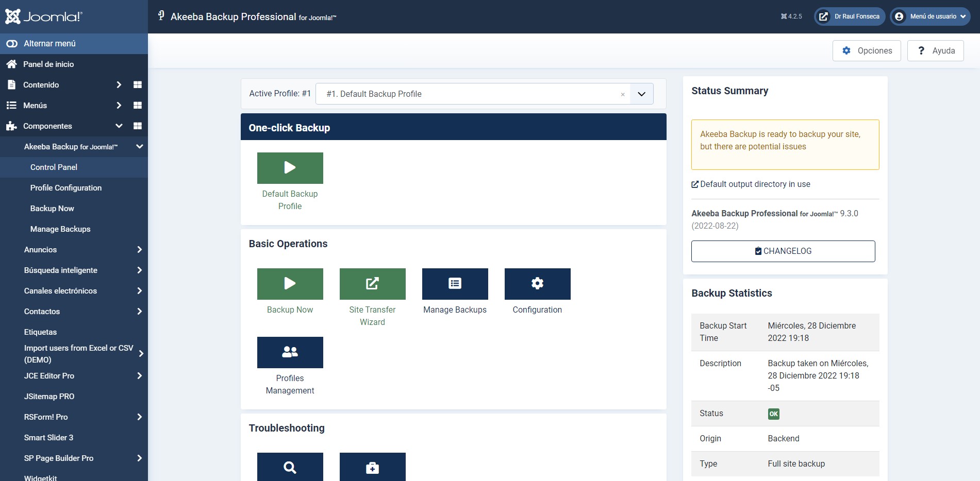Click the Akeeba Backup header icon
This screenshot has width=980, height=481.
[x=161, y=16]
